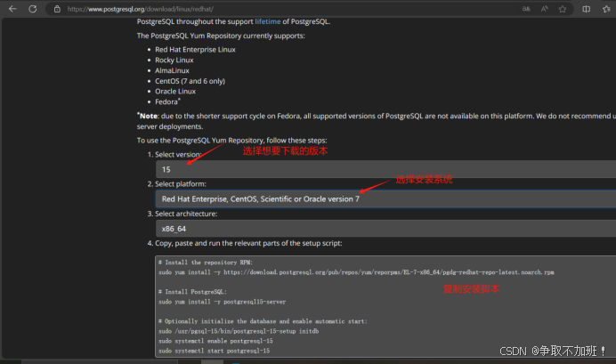Image resolution: width=616 pixels, height=364 pixels.
Task: Click the 'sudo yum install -y postgresql15-server' line
Action: click(x=223, y=302)
